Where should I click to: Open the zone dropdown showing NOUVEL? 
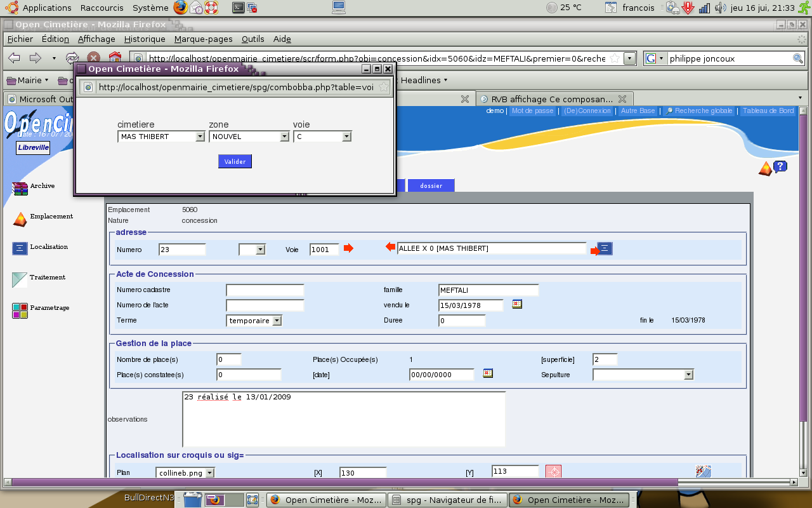pyautogui.click(x=249, y=137)
